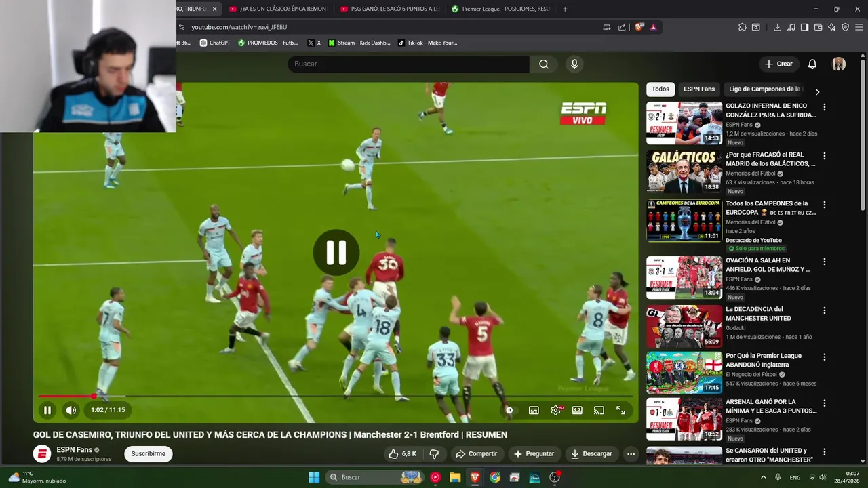Toggle autoplay switch in the player

(509, 410)
